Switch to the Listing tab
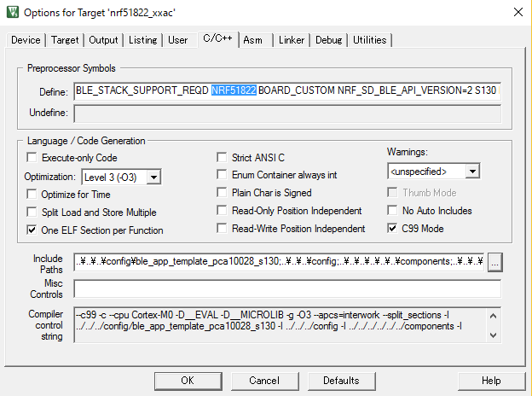 coord(143,40)
